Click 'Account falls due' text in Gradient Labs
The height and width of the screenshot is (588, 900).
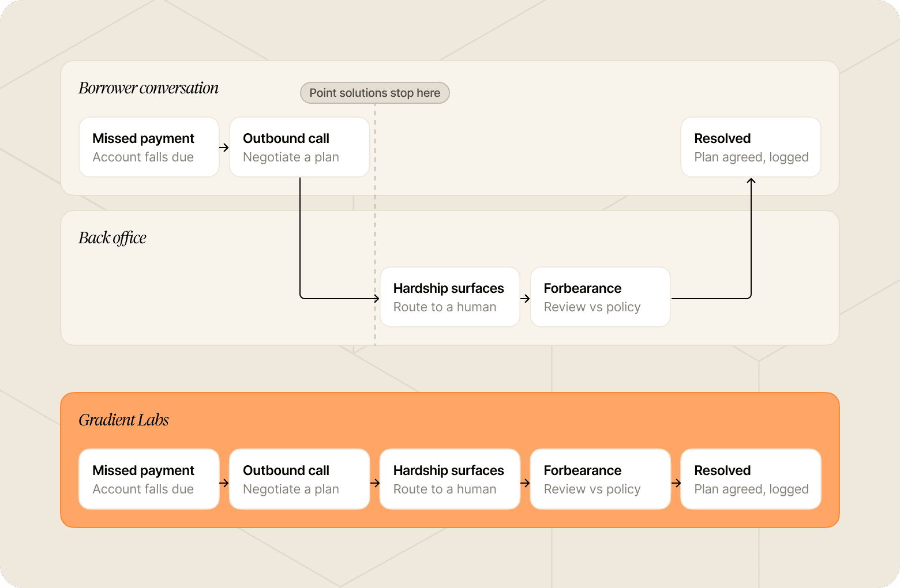pyautogui.click(x=143, y=489)
